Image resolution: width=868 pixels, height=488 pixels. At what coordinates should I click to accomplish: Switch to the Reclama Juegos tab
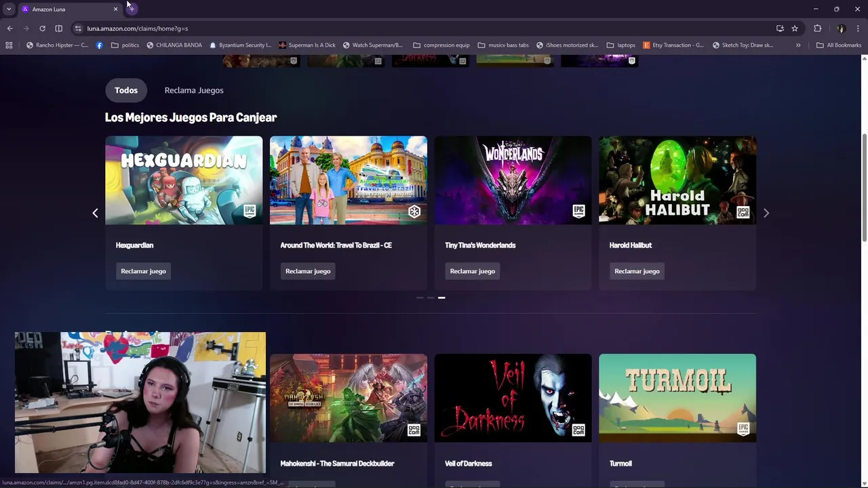(x=194, y=90)
